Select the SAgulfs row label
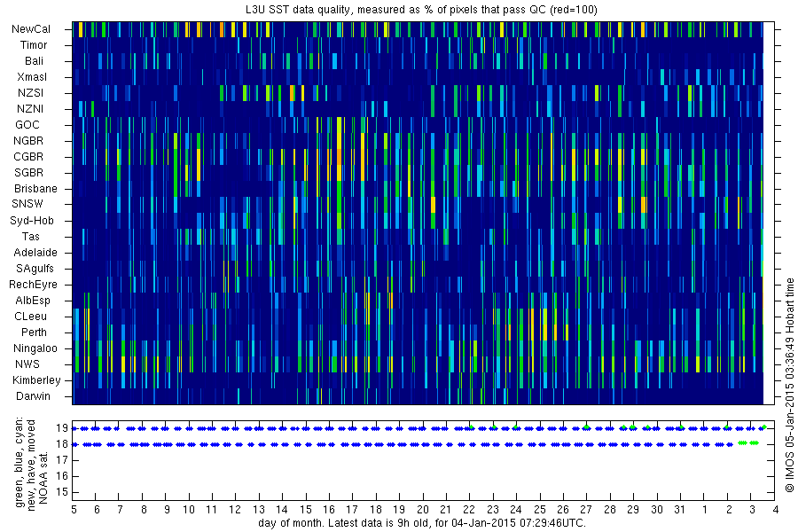The image size is (798, 532). pos(35,269)
